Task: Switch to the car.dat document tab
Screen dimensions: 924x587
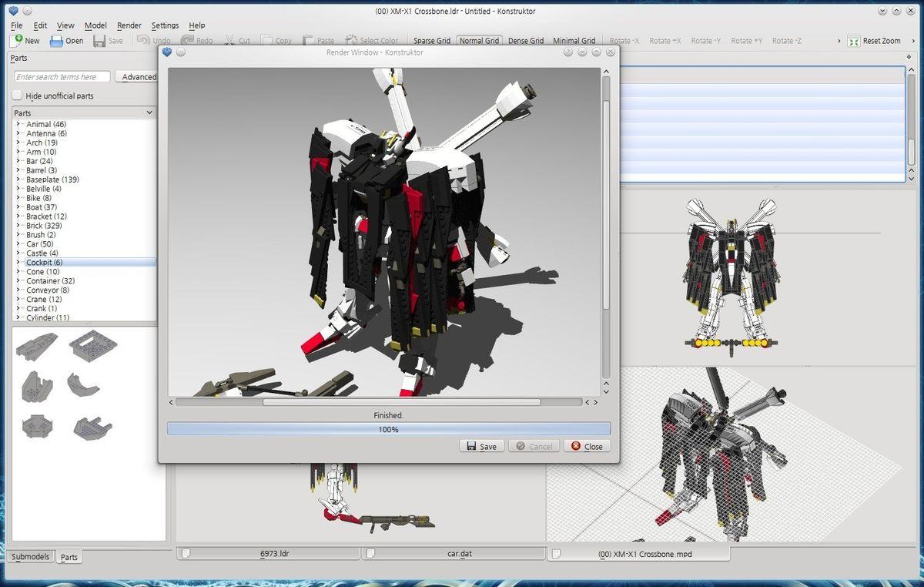Action: point(454,553)
